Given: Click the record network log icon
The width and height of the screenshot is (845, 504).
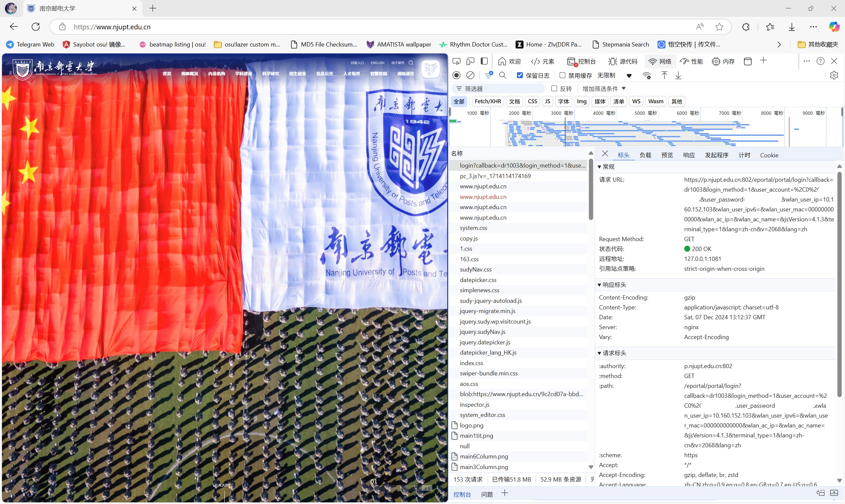Looking at the screenshot, I should (x=456, y=76).
